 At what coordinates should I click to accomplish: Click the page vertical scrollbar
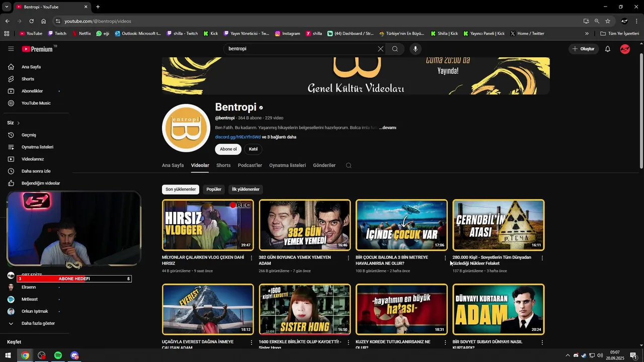641,111
